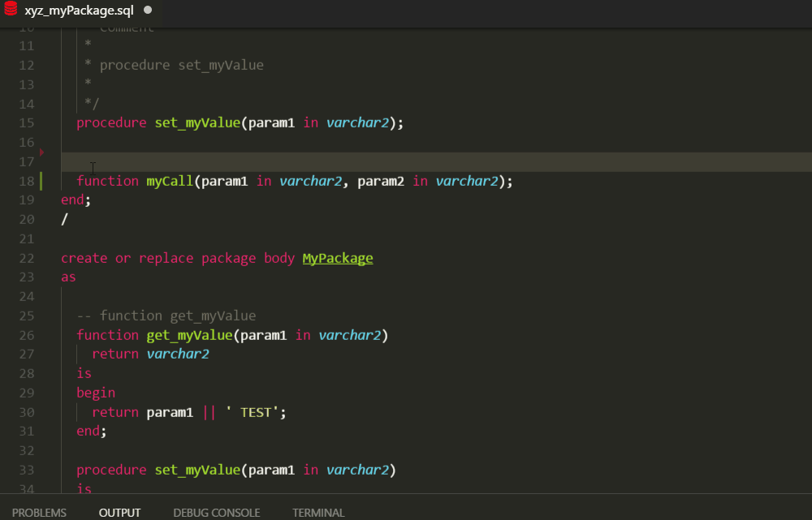Click the red database icon on the file tab

pos(11,9)
